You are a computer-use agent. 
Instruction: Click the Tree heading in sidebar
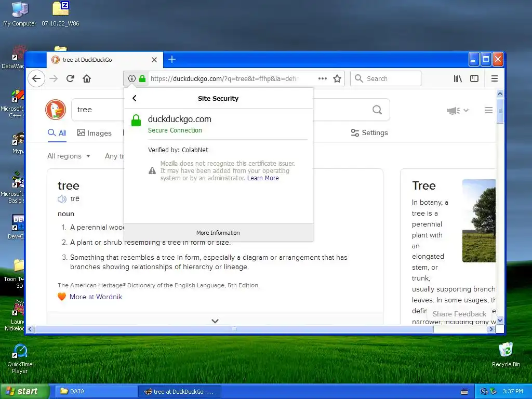tap(424, 186)
